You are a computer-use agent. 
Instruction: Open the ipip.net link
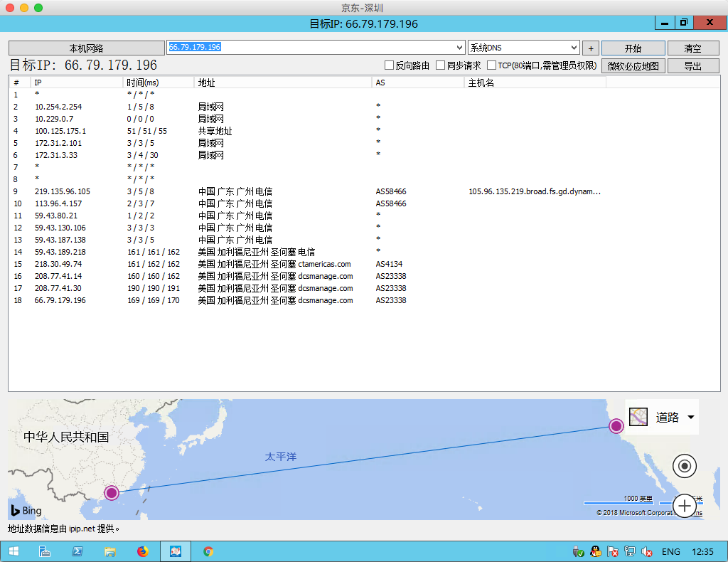pyautogui.click(x=82, y=529)
